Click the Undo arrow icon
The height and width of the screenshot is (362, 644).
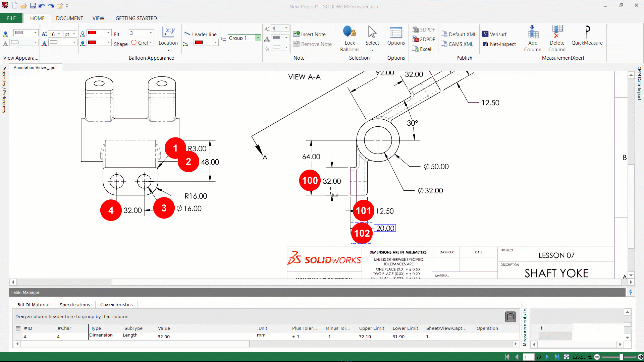pos(42,6)
